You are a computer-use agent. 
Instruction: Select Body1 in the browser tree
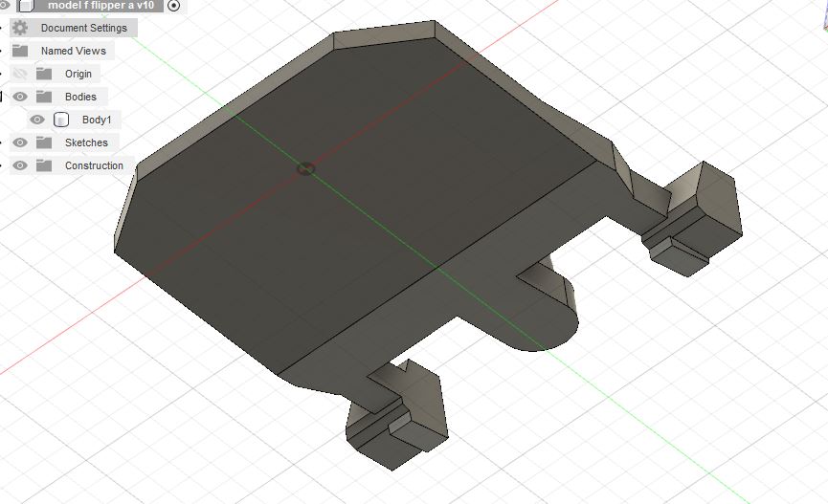[97, 120]
